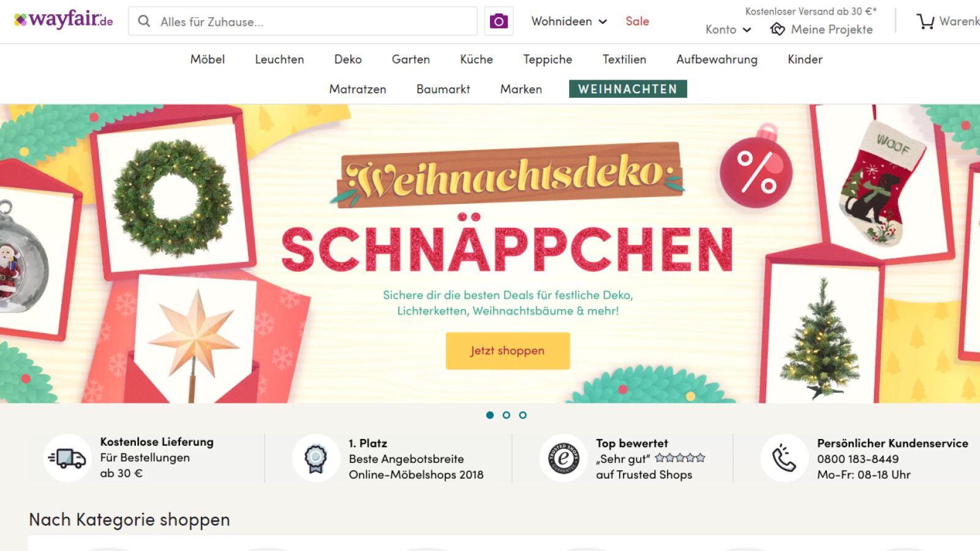Click the Wayfair.de logo
Screen dimensions: 980x551
tap(64, 20)
